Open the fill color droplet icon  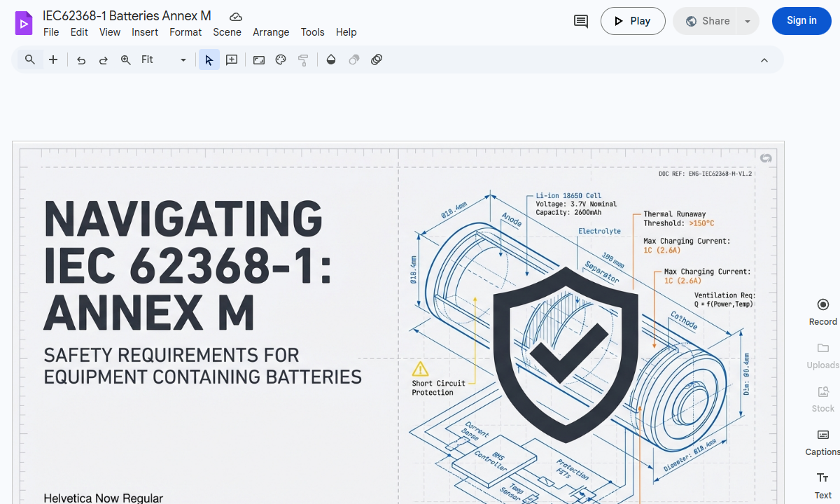point(331,59)
